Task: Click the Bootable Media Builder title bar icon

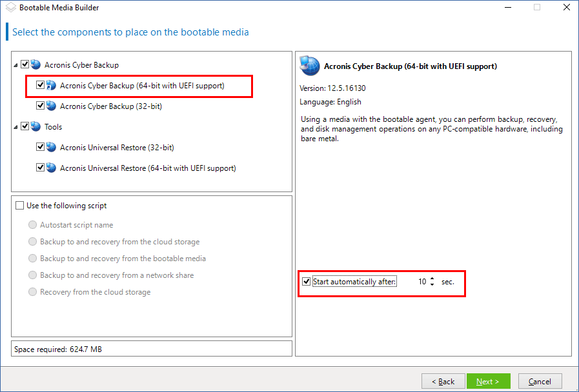Action: (x=10, y=8)
